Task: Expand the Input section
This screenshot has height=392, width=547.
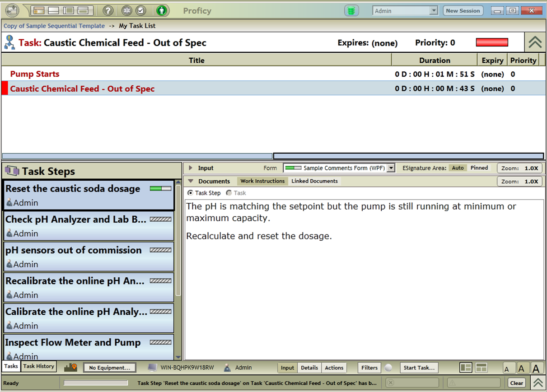Action: click(x=191, y=168)
